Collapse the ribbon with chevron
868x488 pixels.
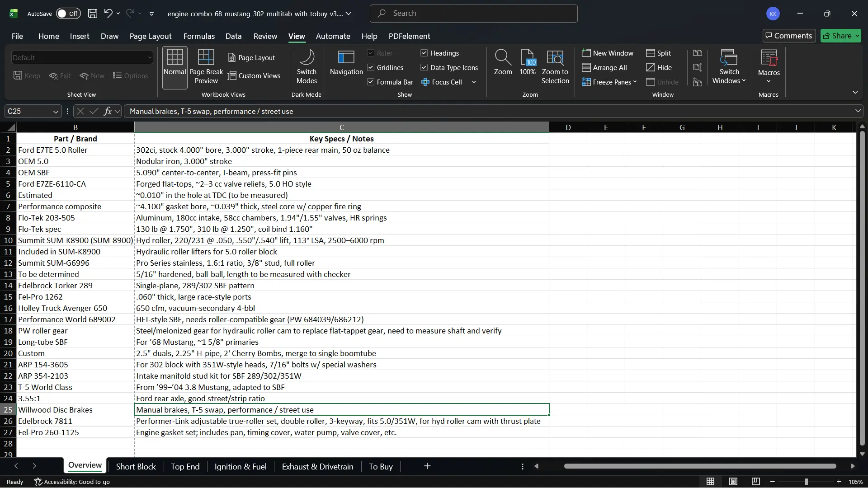(x=855, y=92)
